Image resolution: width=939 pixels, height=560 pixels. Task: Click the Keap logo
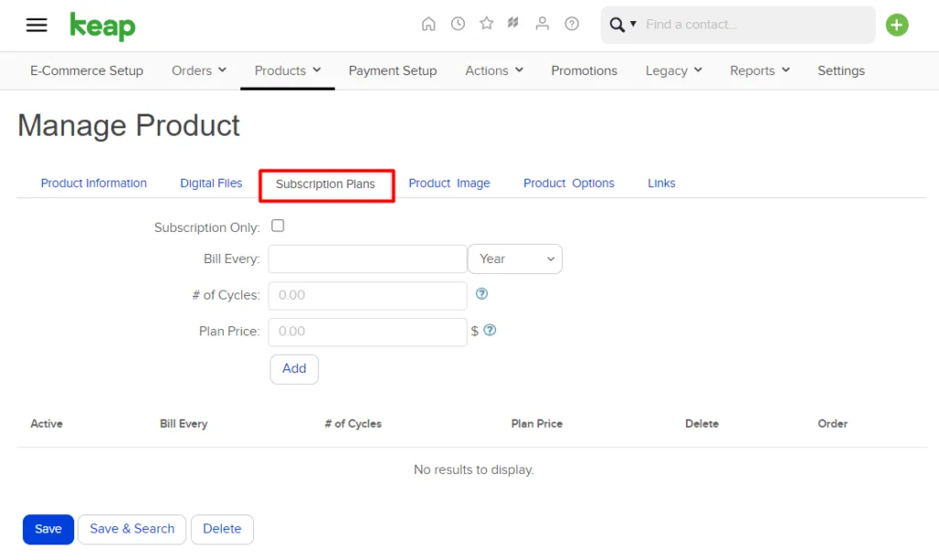coord(103,27)
